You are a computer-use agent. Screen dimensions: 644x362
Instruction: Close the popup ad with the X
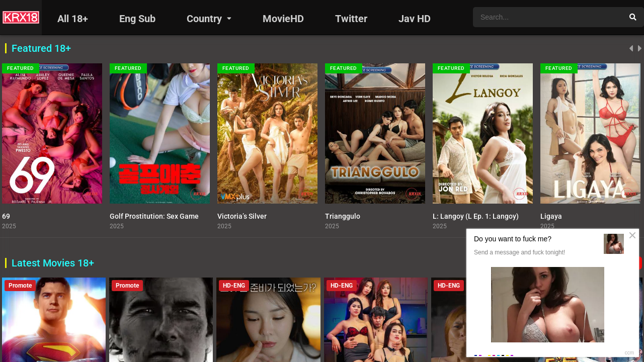tap(632, 235)
